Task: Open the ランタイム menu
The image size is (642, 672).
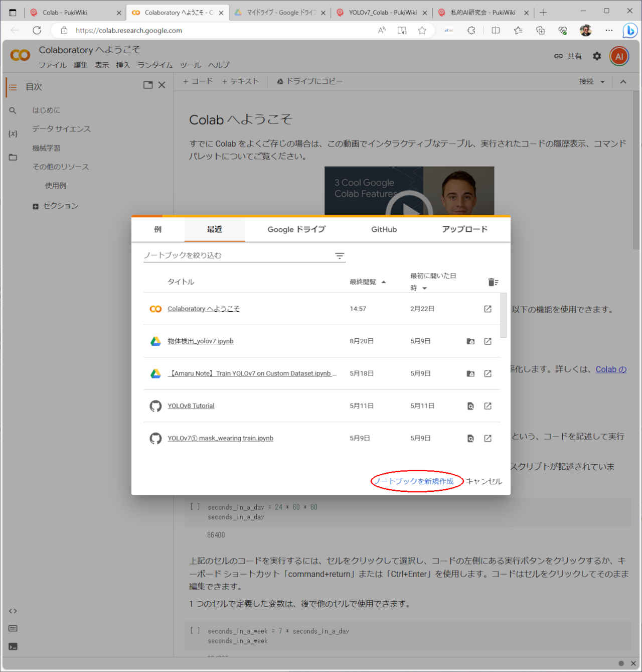Action: (x=155, y=65)
